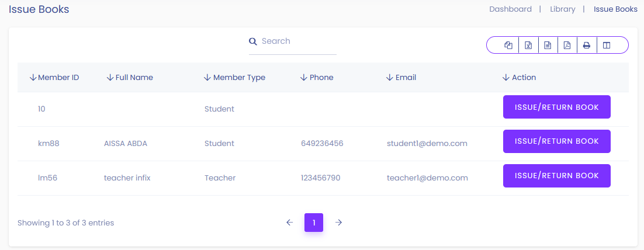644x250 pixels.
Task: Click email teacher1@demo.com
Action: tap(428, 178)
